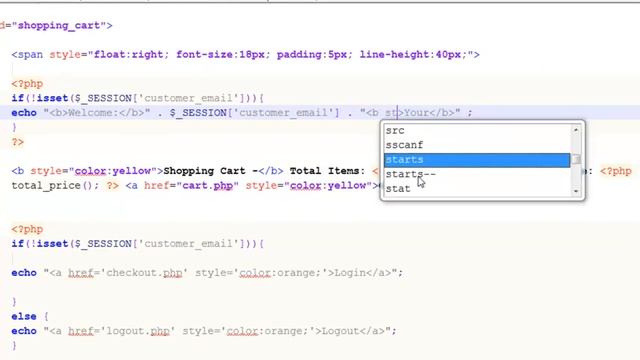The height and width of the screenshot is (360, 640).
Task: Click autocomplete list scroll up arrow
Action: click(576, 130)
